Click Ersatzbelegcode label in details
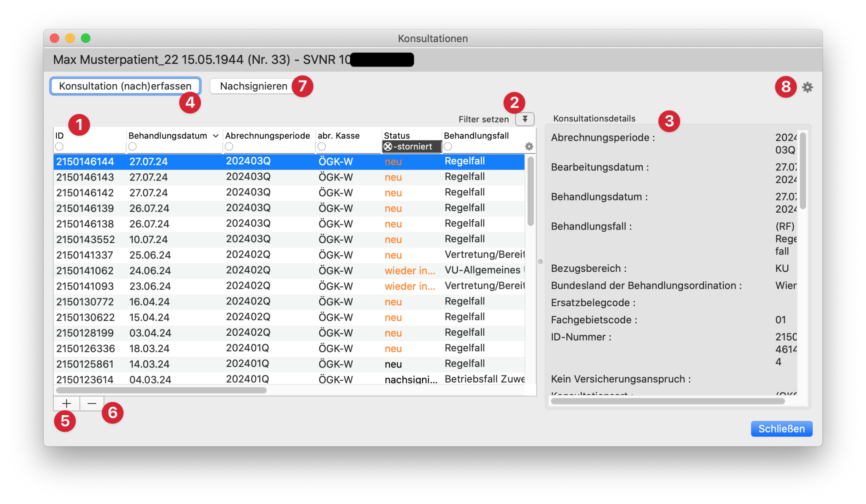This screenshot has height=504, width=866. (x=593, y=303)
